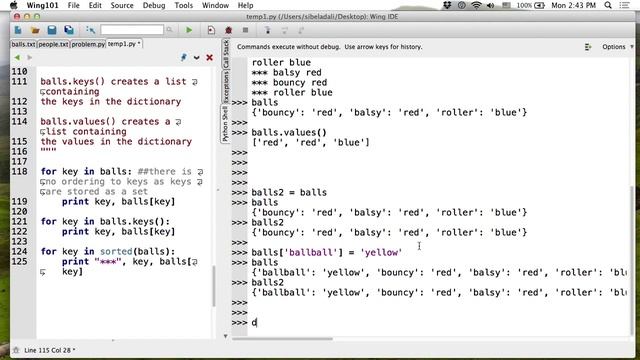Open the File menu
Screen dimensions: 640x360
click(x=73, y=5)
